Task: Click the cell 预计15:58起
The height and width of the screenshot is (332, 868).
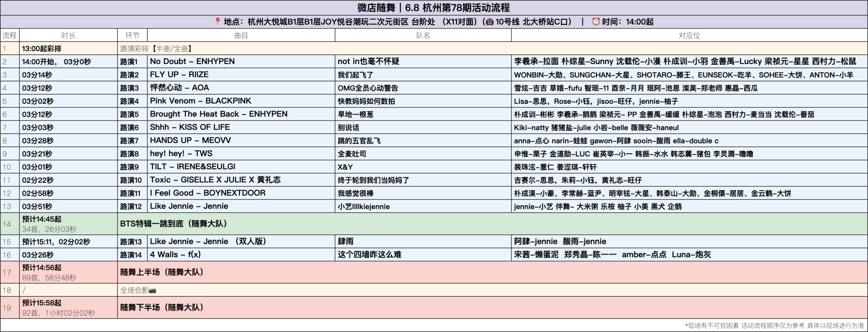Action: pyautogui.click(x=68, y=308)
